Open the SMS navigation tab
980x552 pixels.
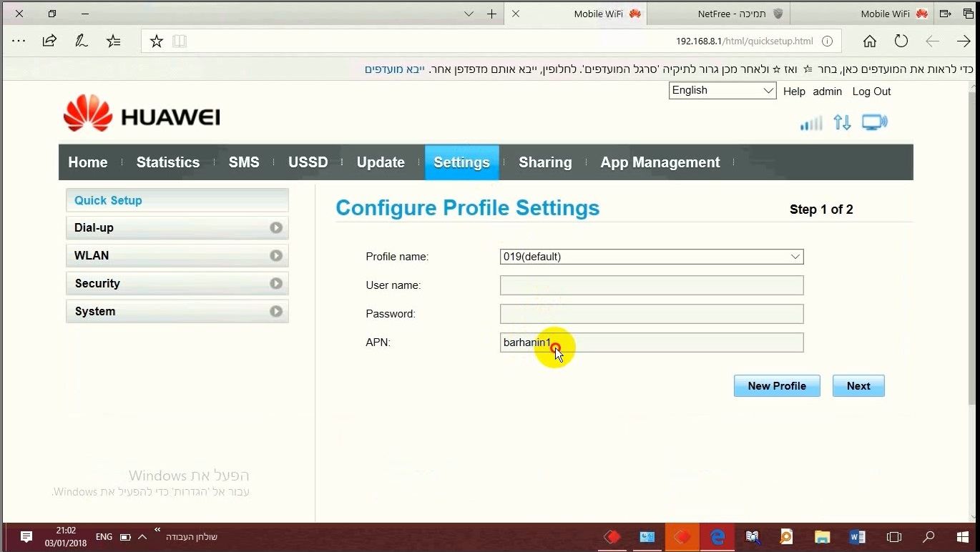tap(244, 162)
